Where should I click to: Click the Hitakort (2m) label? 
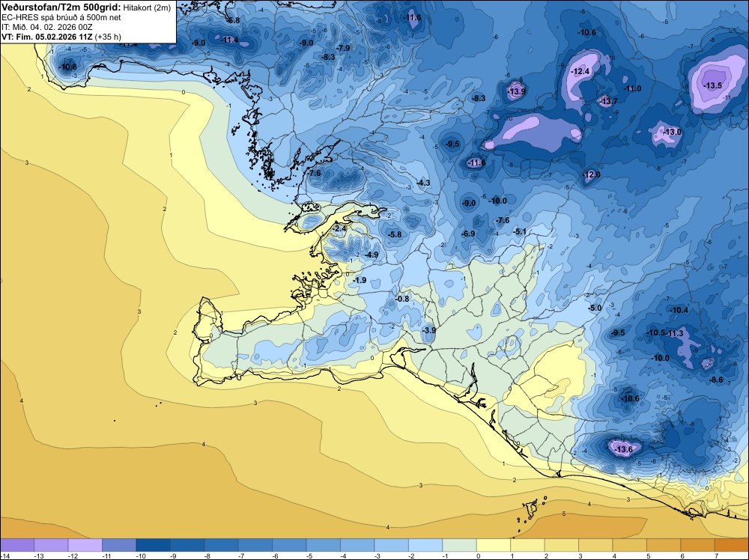coord(147,7)
